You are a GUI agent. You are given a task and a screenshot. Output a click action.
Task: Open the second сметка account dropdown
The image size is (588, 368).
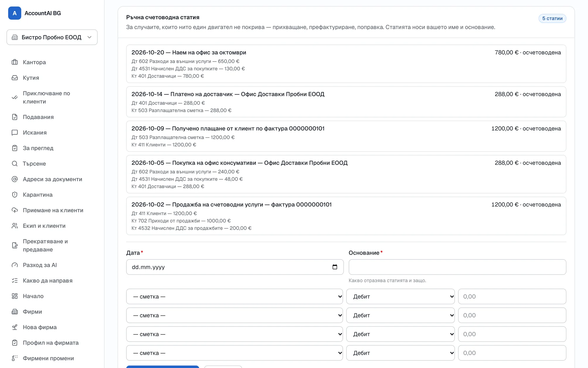(x=235, y=315)
